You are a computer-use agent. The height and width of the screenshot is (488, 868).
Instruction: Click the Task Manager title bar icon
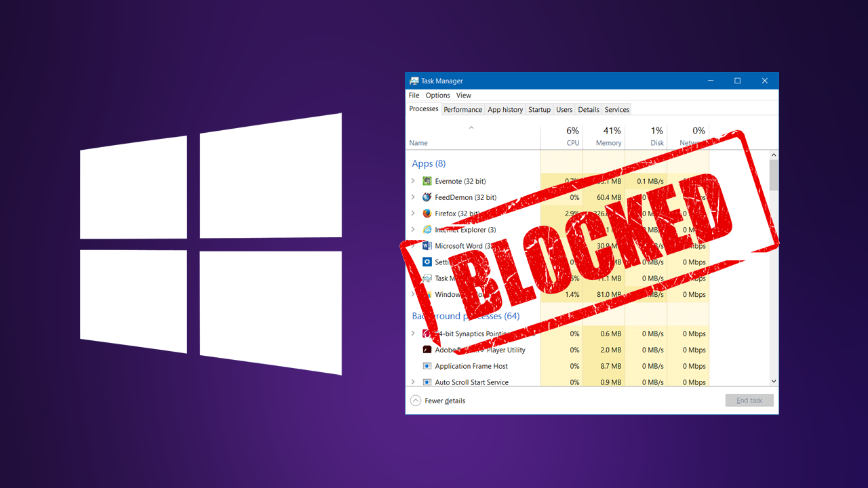pos(414,81)
